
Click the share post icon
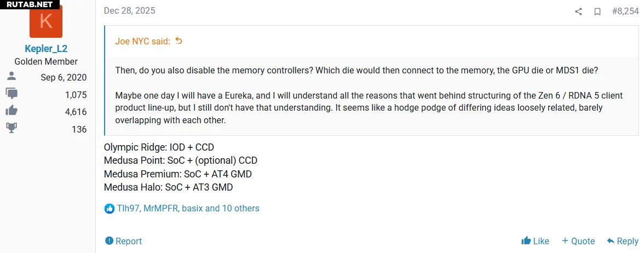click(x=578, y=12)
